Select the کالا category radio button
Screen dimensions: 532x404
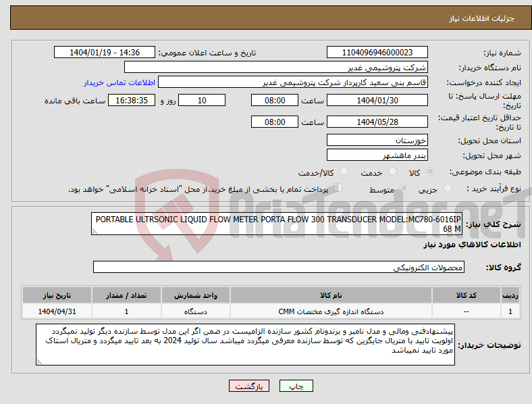coord(430,172)
